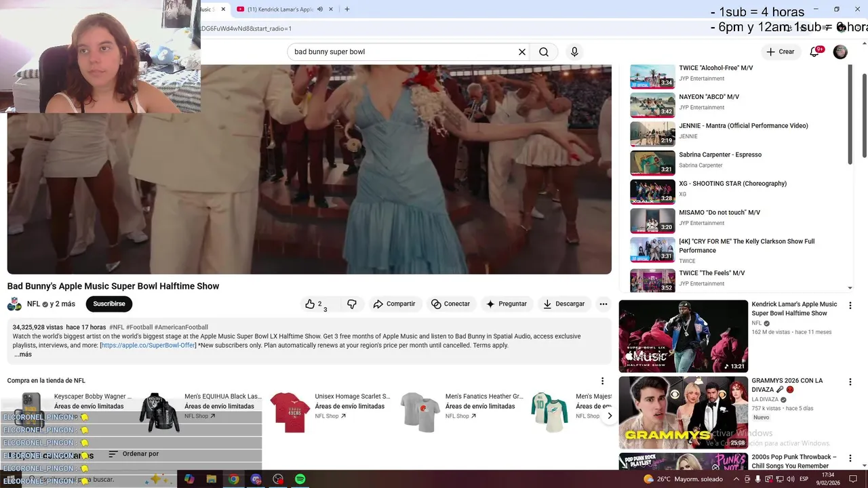Open a new browser tab
This screenshot has width=868, height=488.
pos(347,9)
